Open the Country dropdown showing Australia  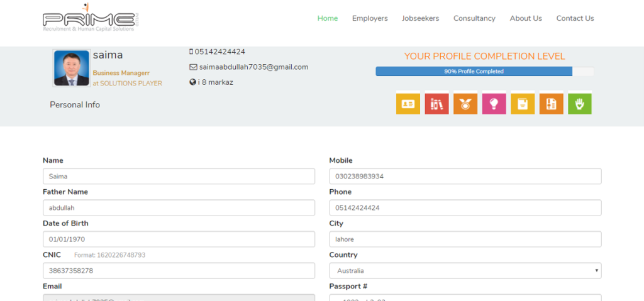coord(465,271)
